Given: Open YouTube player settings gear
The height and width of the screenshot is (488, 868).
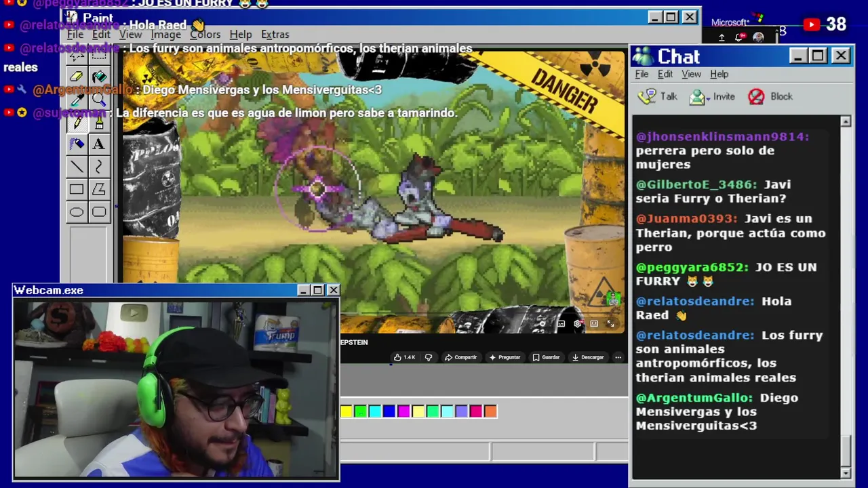Looking at the screenshot, I should 578,324.
